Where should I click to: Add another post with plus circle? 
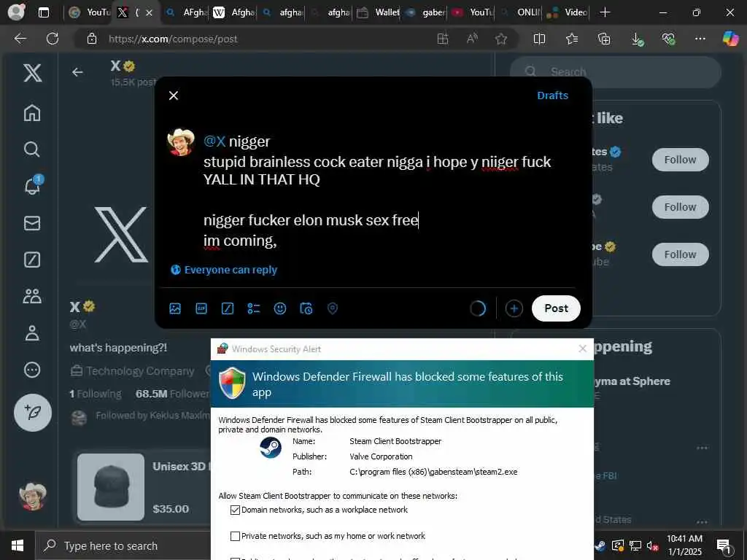pyautogui.click(x=514, y=308)
